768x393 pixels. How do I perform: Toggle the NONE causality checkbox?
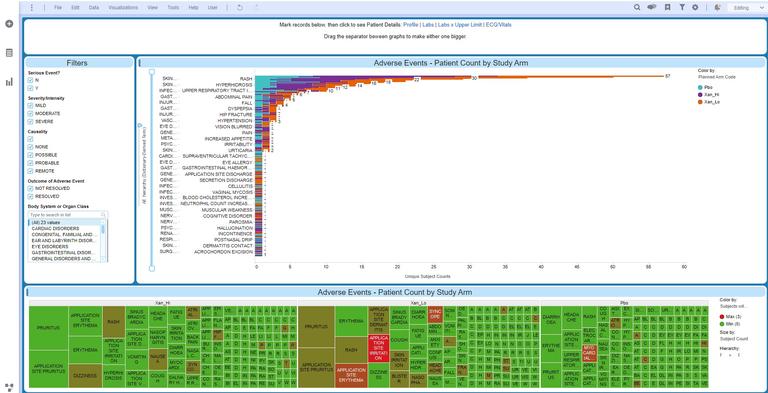[x=30, y=147]
